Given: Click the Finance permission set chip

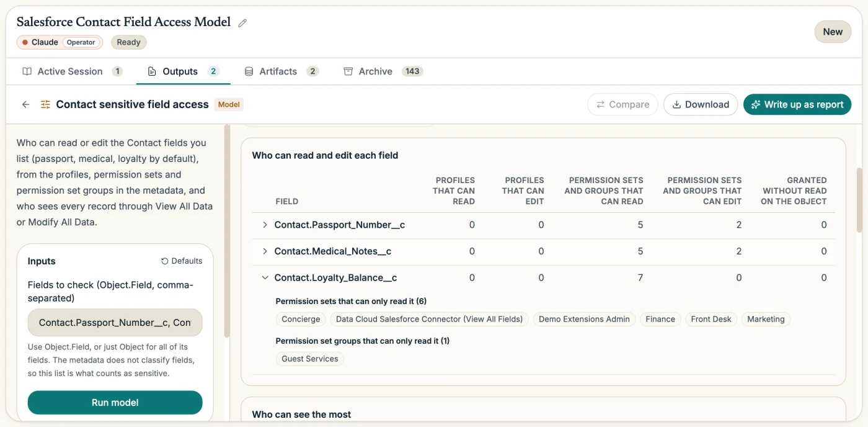Looking at the screenshot, I should 660,319.
